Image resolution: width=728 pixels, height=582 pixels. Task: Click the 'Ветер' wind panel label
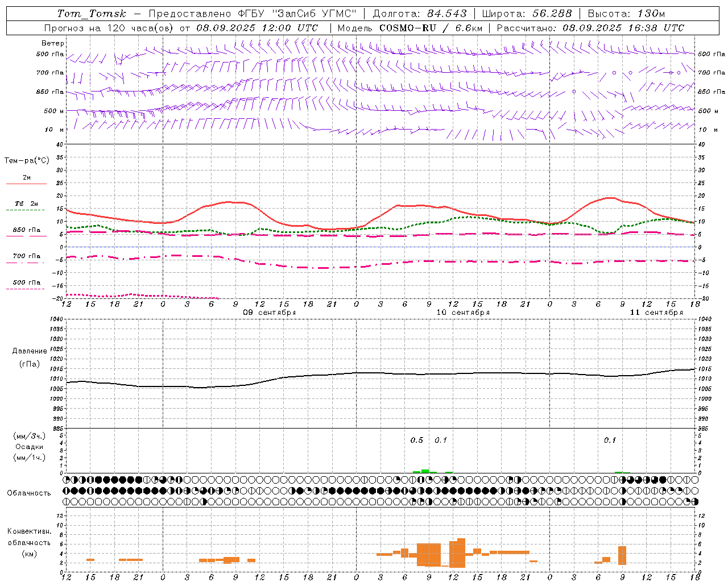tap(53, 43)
